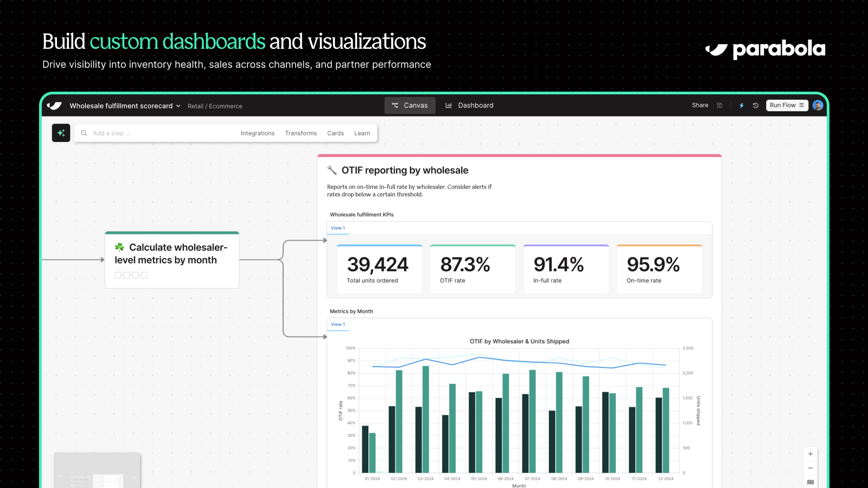868x488 pixels.
Task: Click the Canvas tab flow icon
Action: (395, 105)
